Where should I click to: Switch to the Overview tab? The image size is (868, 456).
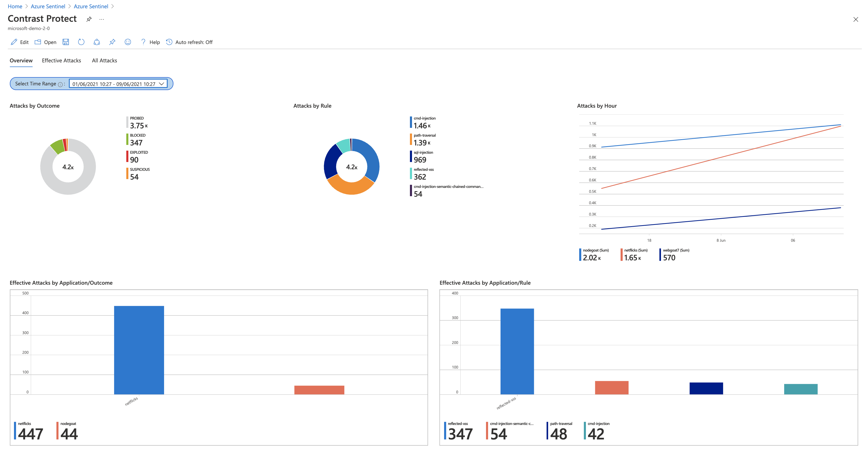click(x=21, y=61)
